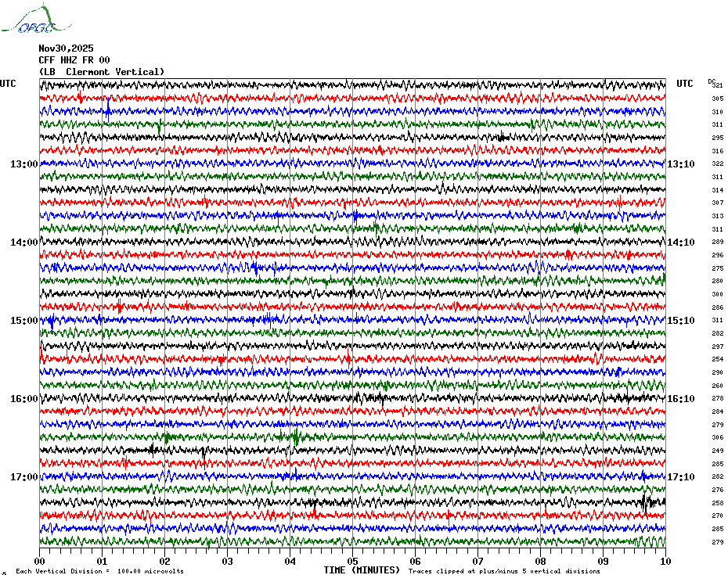The image size is (728, 582).
Task: Click the title (LB Clermont Vertical)
Action: coord(102,72)
